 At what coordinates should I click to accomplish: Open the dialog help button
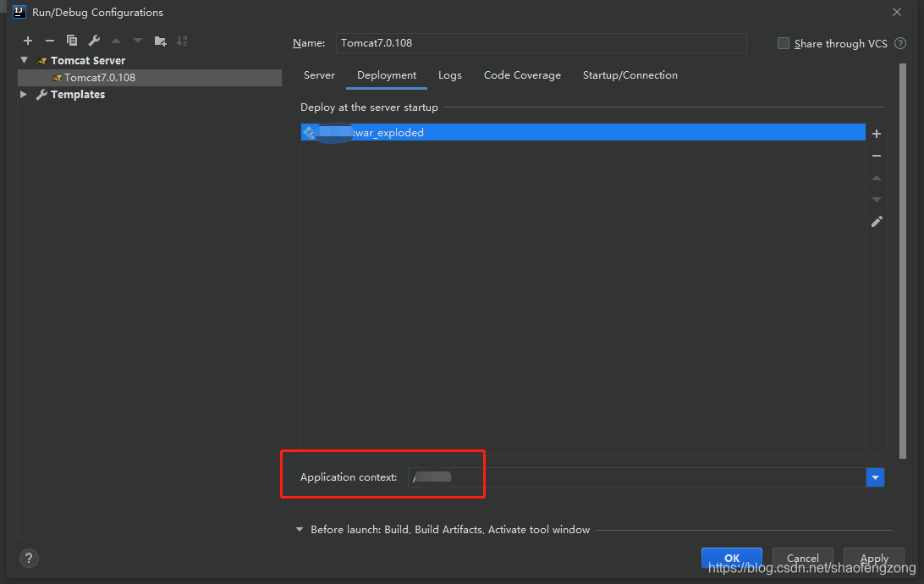point(29,558)
